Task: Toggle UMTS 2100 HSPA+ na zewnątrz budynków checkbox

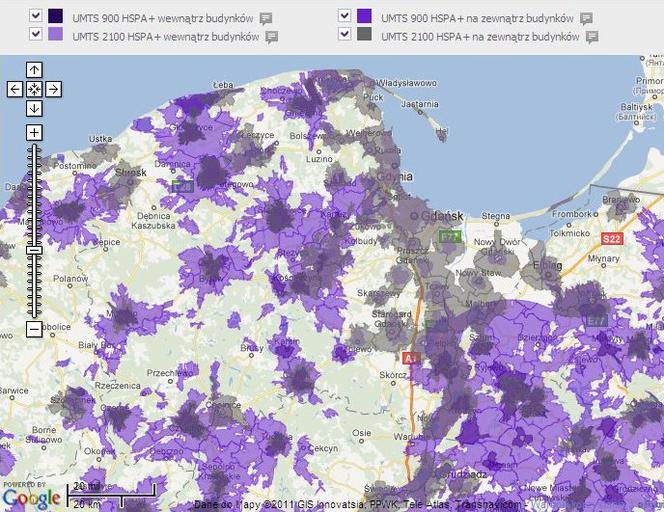Action: 345,34
